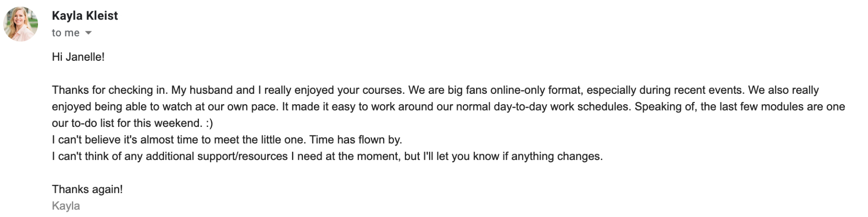Click the "to me" recipient text
Image resolution: width=868 pixels, height=217 pixels.
click(66, 33)
